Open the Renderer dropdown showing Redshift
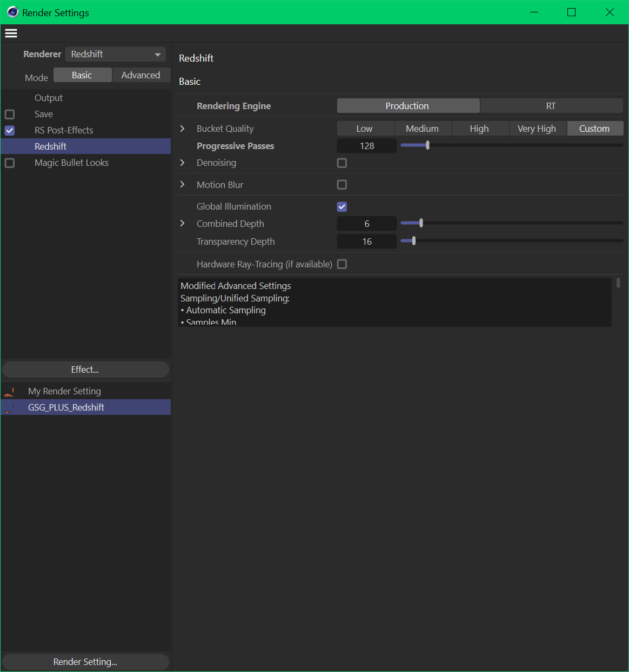 coord(116,54)
